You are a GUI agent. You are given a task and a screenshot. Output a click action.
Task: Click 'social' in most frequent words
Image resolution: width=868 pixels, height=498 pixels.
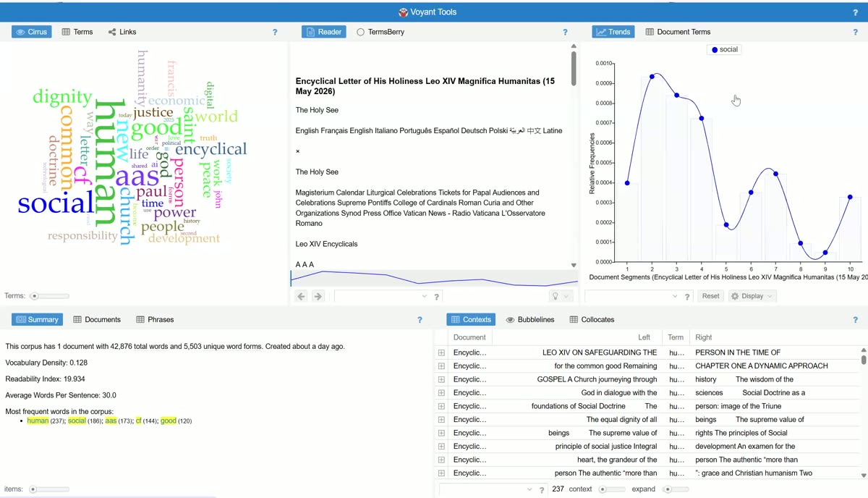pyautogui.click(x=77, y=421)
